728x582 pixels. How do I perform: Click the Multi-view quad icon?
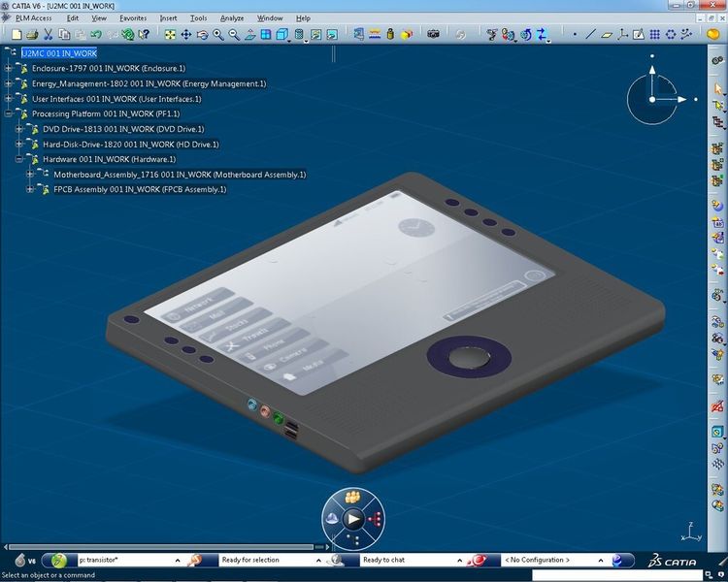[x=266, y=34]
